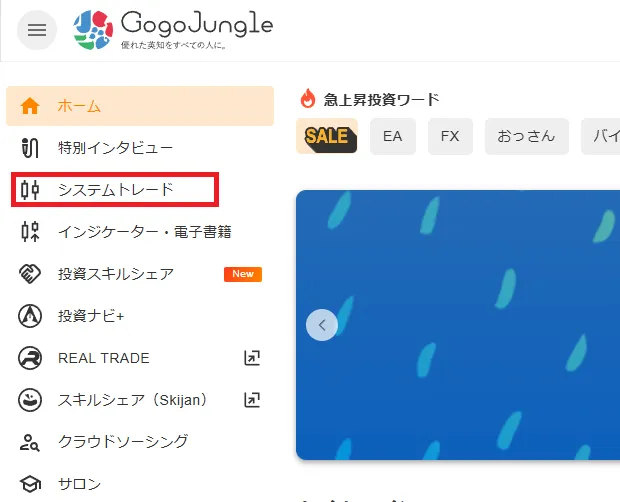Screen dimensions: 620x502
Task: Go to previous banner slide
Action: coord(322,325)
